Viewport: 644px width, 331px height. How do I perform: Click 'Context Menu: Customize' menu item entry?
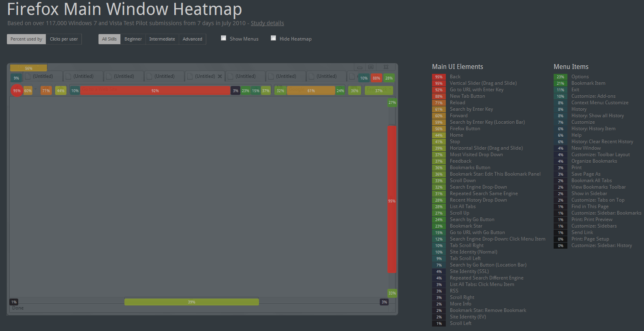click(x=600, y=103)
